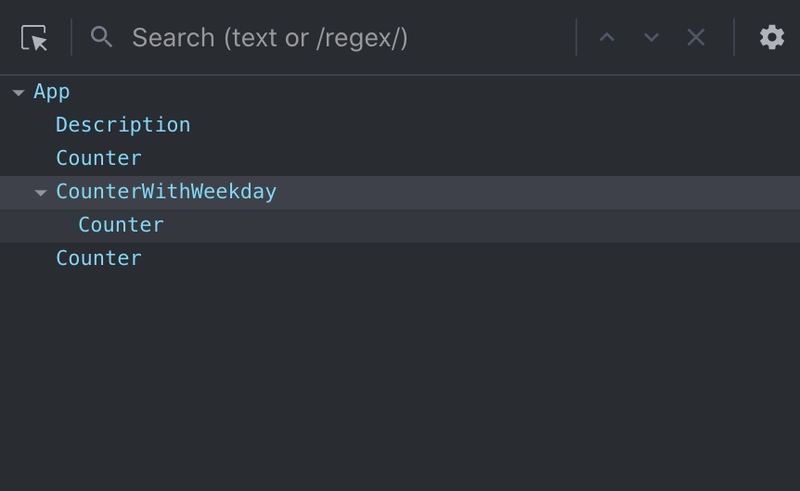
Task: Activate the select-element inspector icon
Action: (34, 38)
